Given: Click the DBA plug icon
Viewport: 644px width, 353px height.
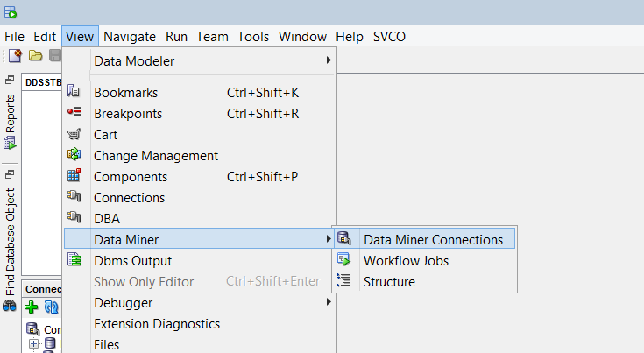Looking at the screenshot, I should (74, 216).
